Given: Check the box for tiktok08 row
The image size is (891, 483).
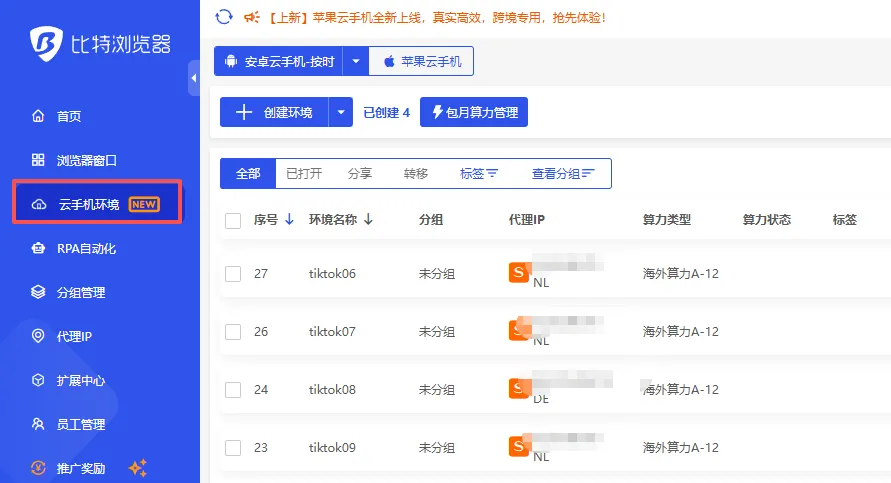Looking at the screenshot, I should coord(233,390).
